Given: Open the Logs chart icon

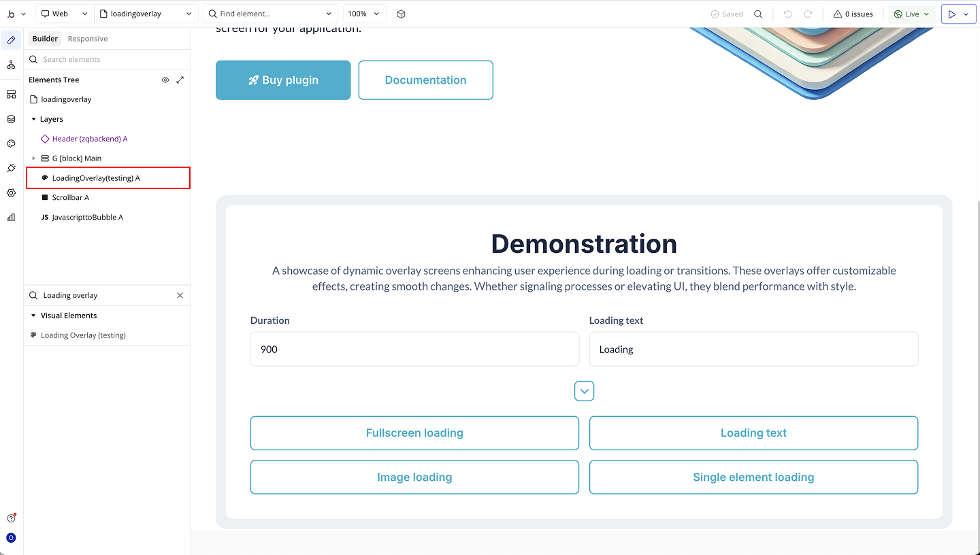Looking at the screenshot, I should [x=11, y=217].
